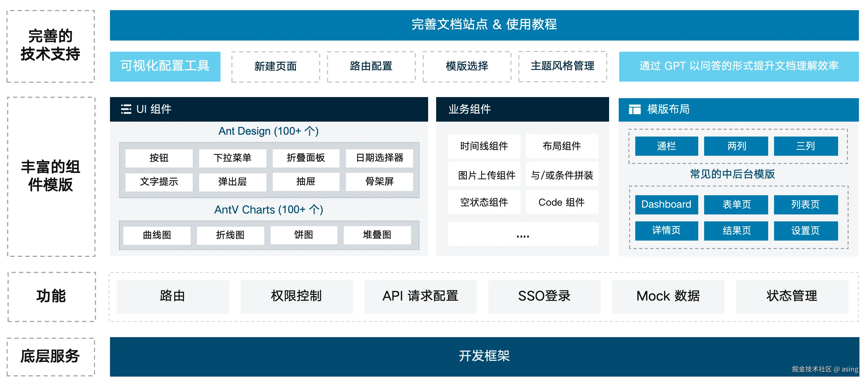Click the ellipsis more components row
The height and width of the screenshot is (383, 868).
[523, 234]
